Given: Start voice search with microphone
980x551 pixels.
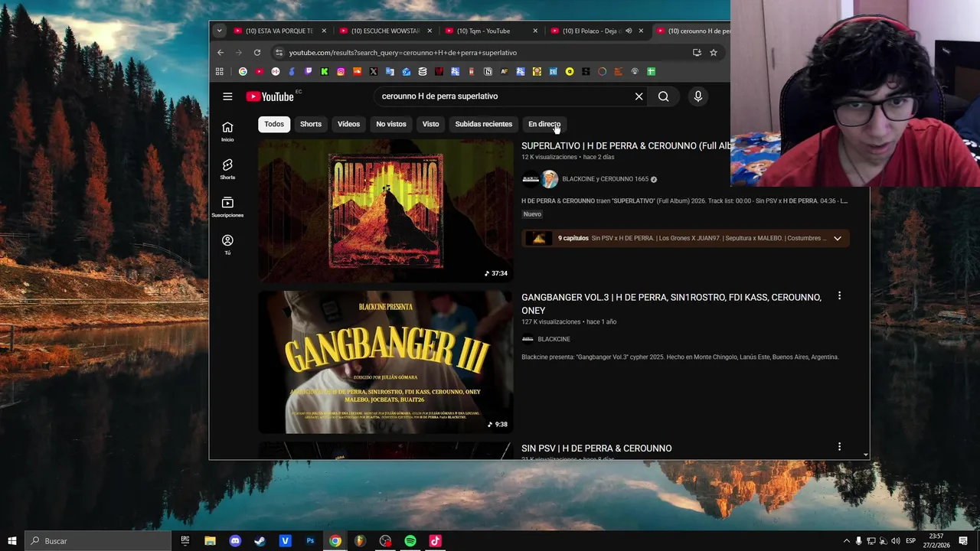Looking at the screenshot, I should click(697, 96).
